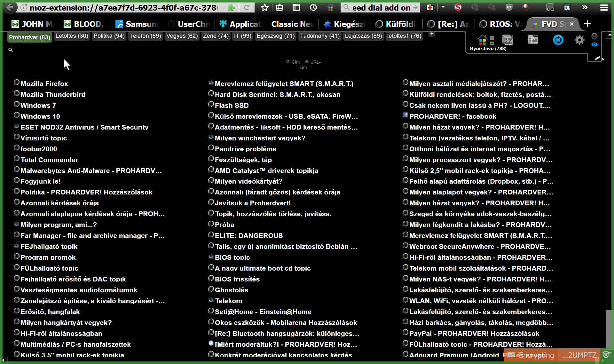Click the green puzzle extension icon in address bar
The width and height of the screenshot is (614, 364).
tap(231, 7)
